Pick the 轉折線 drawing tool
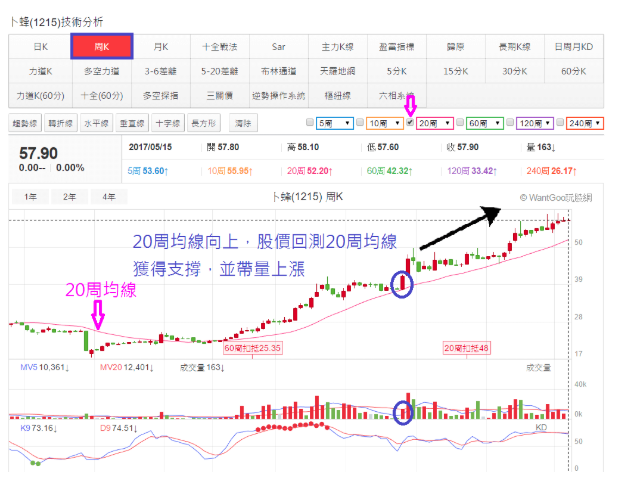This screenshot has width=625, height=483. coord(61,123)
